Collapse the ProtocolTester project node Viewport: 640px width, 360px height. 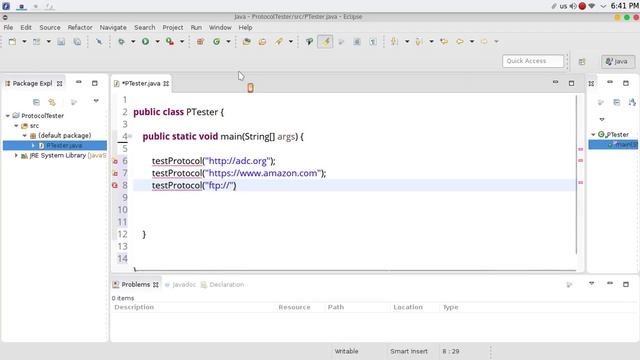tap(8, 116)
